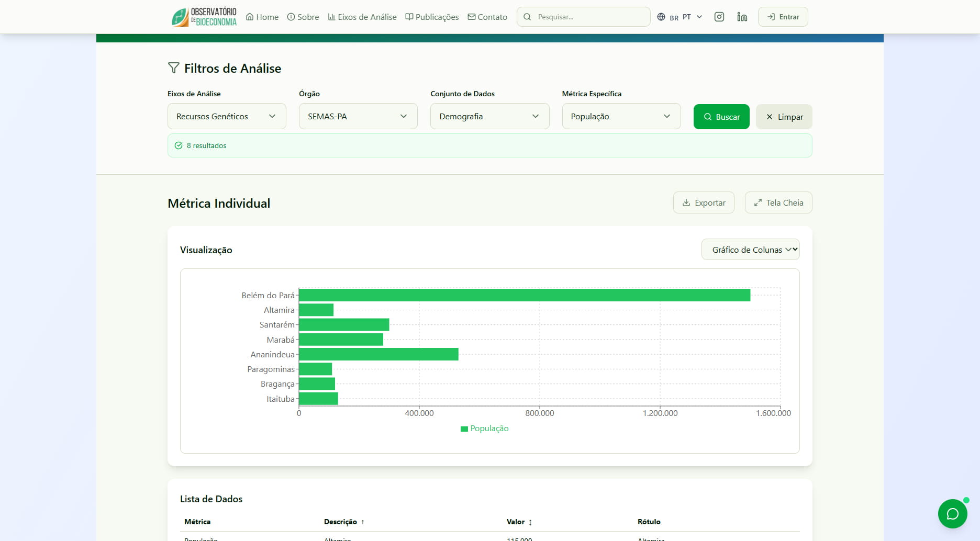The height and width of the screenshot is (541, 980).
Task: Toggle the População legend series
Action: [484, 429]
